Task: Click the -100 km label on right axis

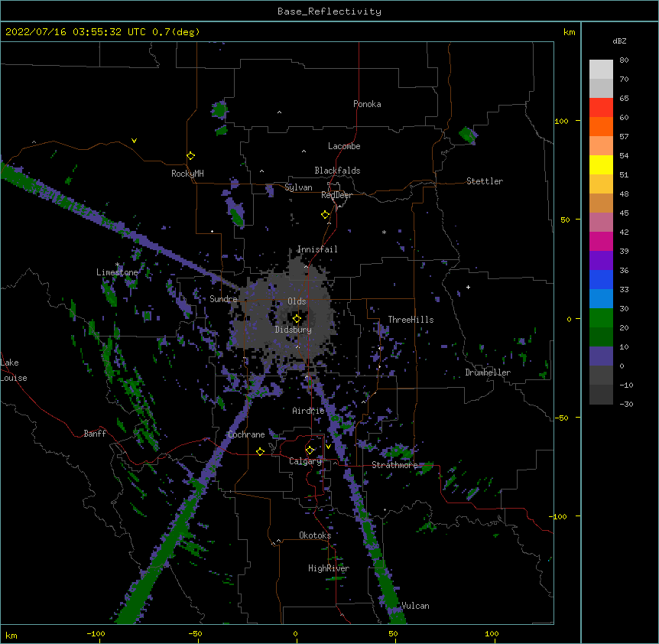Action: coord(559,516)
